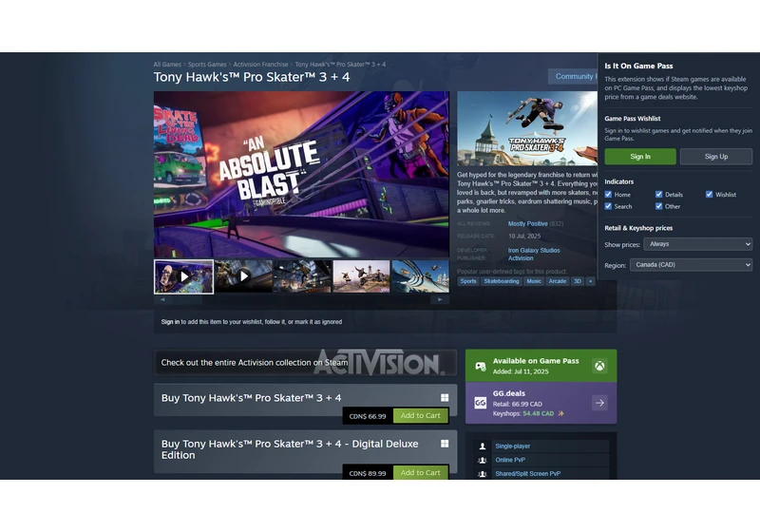Click the main trailer video player
The height and width of the screenshot is (532, 760).
pyautogui.click(x=301, y=175)
